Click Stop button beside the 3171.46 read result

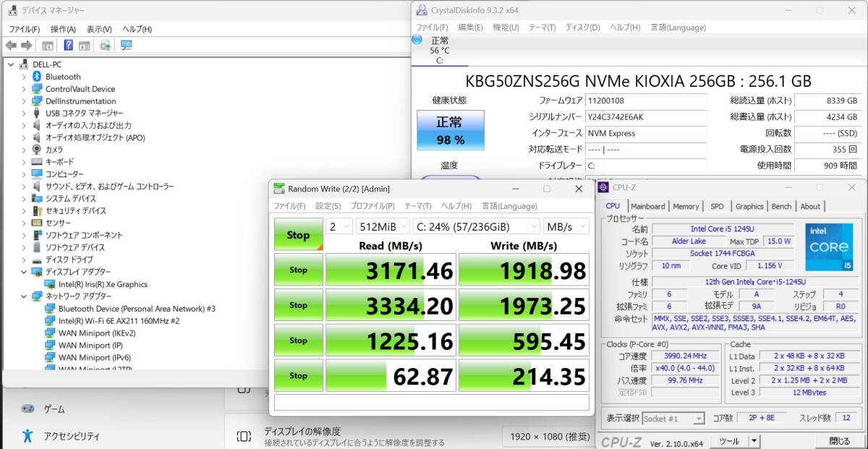coord(298,270)
